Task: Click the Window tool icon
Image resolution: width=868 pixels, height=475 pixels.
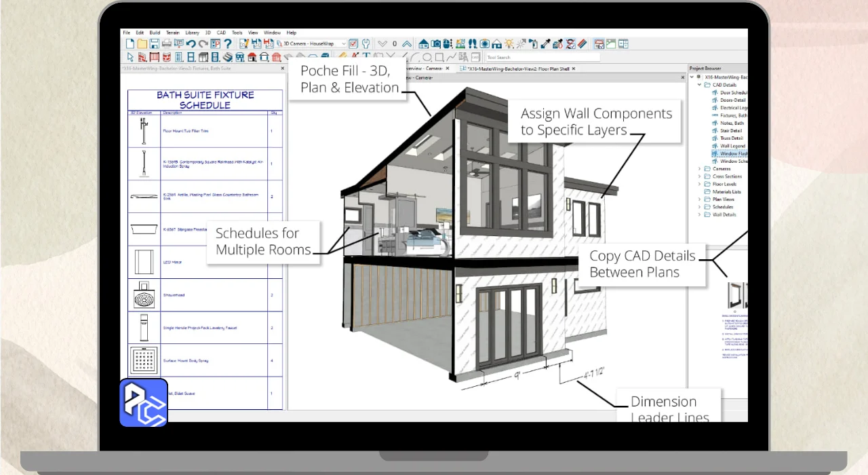Action: coord(191,57)
